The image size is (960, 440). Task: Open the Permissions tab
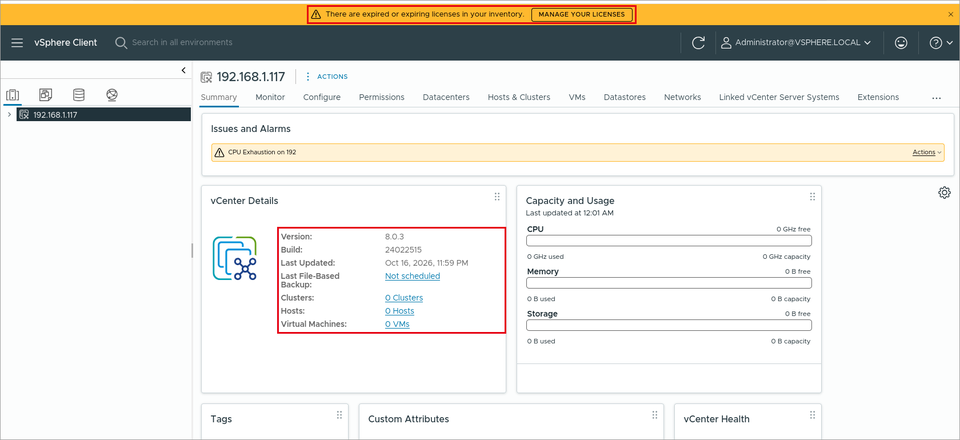[381, 97]
